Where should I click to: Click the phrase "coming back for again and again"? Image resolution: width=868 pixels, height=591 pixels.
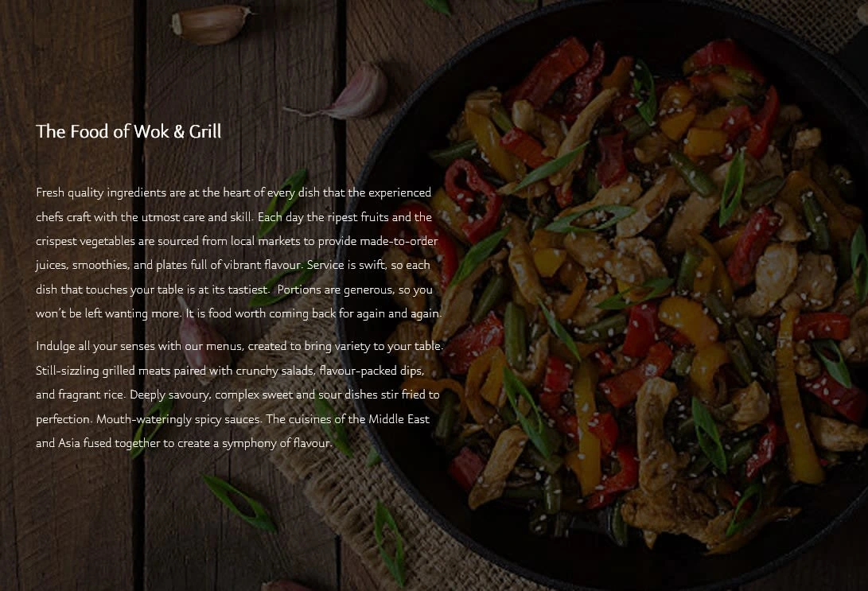[354, 313]
